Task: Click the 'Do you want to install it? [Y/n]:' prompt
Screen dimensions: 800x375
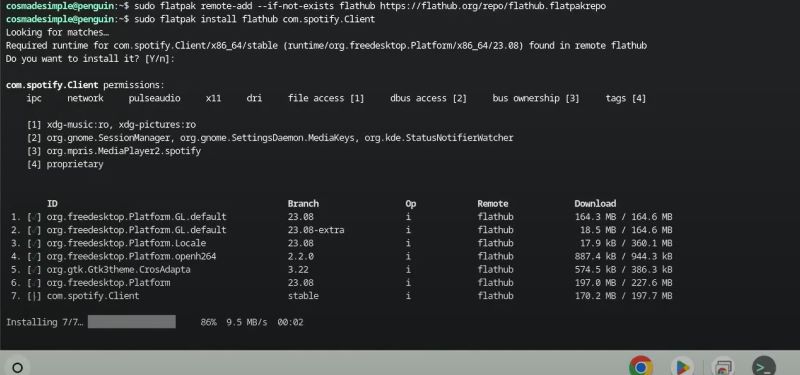Action: (90, 59)
